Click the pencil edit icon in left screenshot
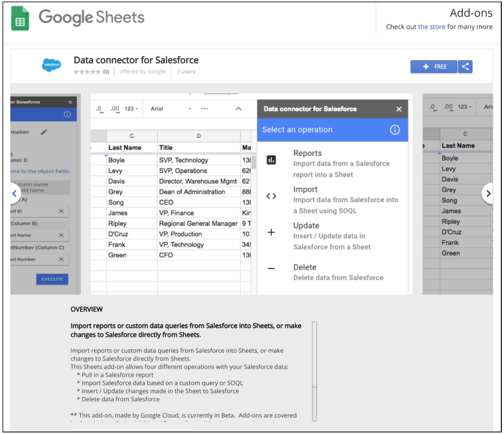Viewport: 504px width, 434px height. 44,132
